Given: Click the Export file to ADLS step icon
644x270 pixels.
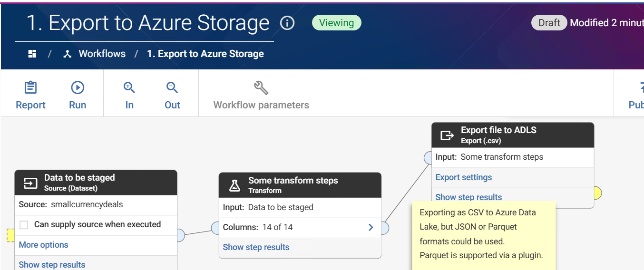Looking at the screenshot, I should point(447,135).
